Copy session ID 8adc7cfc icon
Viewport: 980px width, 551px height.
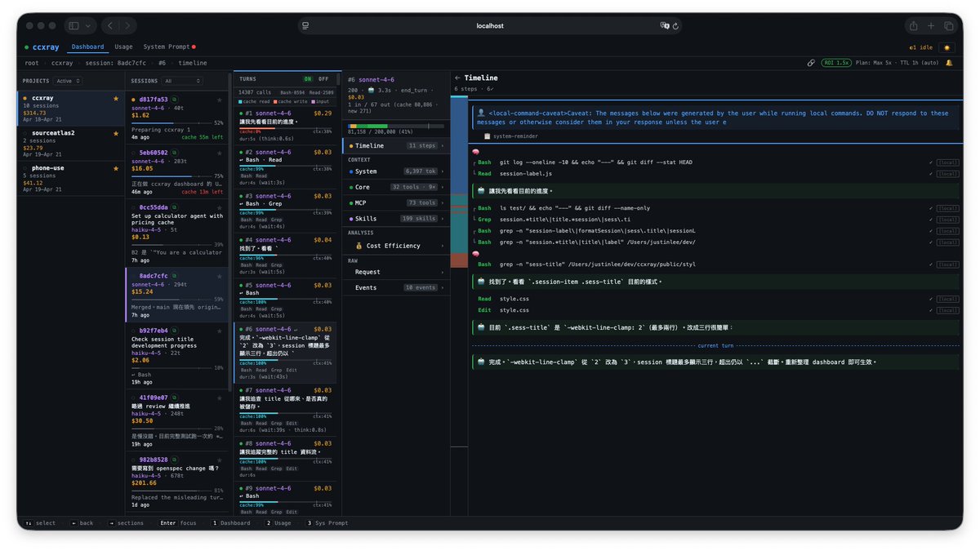pyautogui.click(x=175, y=276)
